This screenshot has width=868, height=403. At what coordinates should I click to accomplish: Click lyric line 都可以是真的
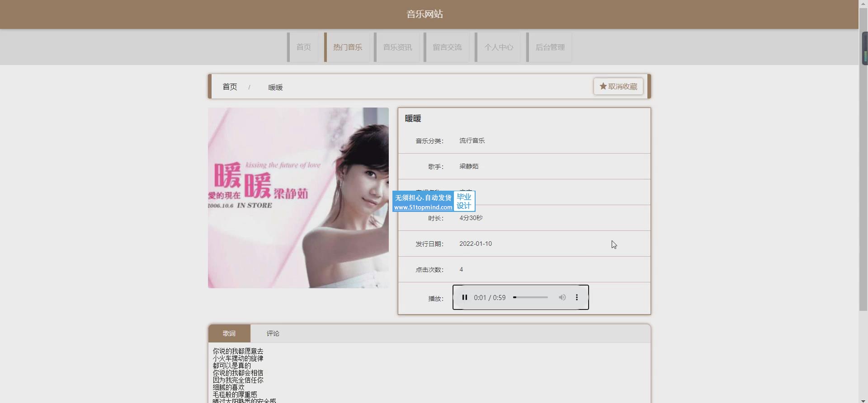tap(232, 366)
